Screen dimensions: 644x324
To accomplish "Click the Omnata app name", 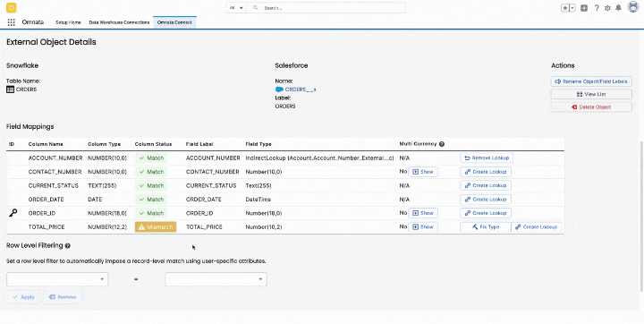I will coord(32,22).
